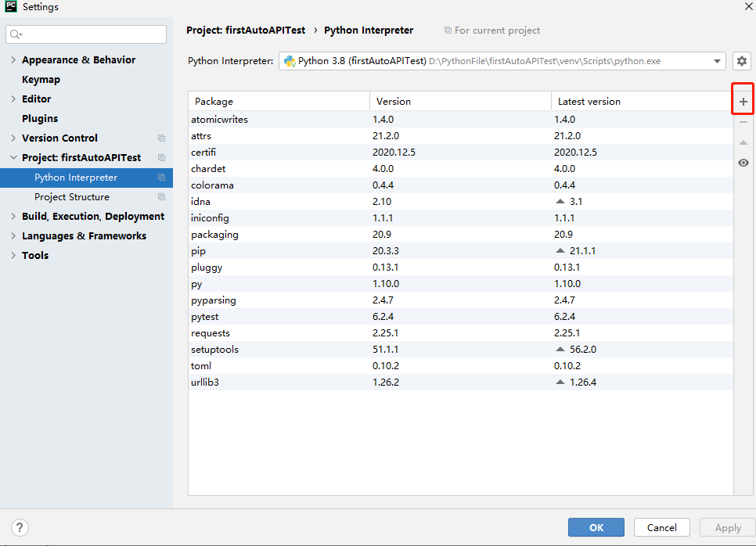The height and width of the screenshot is (546, 756).
Task: Click the plus icon to install package
Action: (743, 102)
